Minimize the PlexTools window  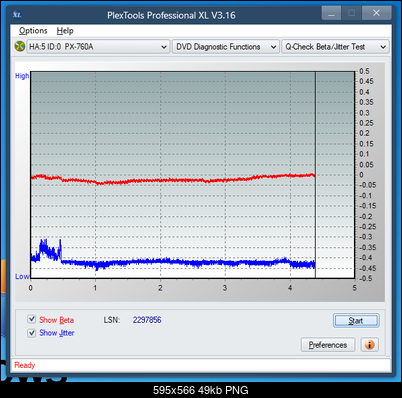point(331,14)
